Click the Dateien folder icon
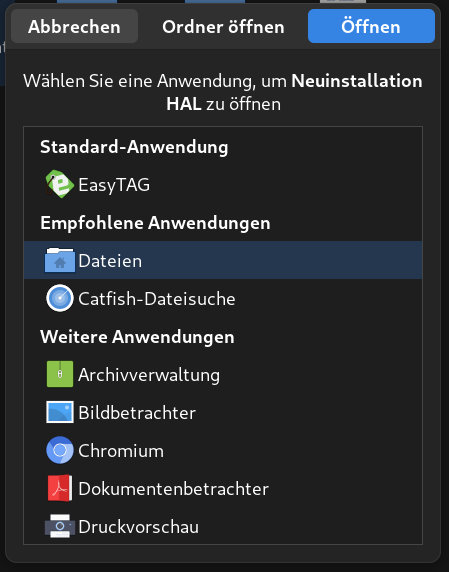The height and width of the screenshot is (572, 449). (60, 260)
